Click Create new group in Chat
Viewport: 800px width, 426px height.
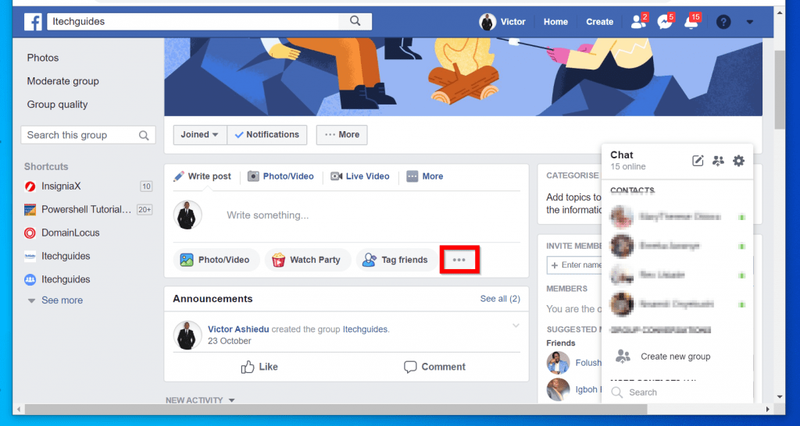tap(677, 357)
